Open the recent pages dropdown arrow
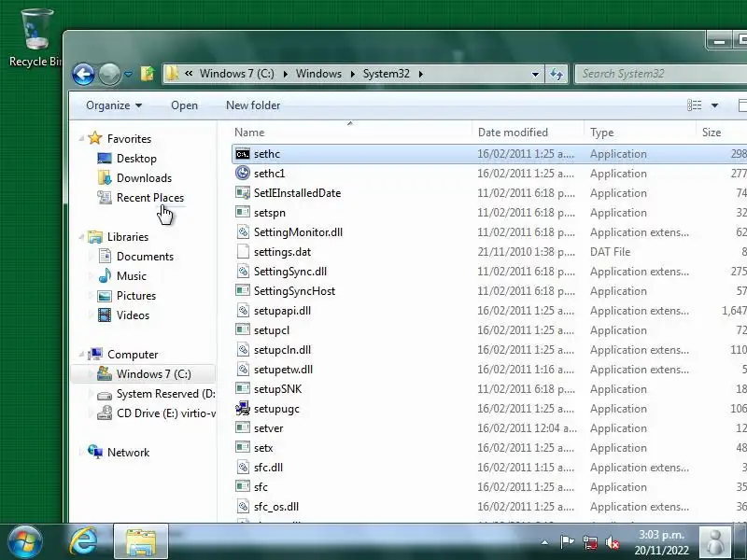Screen dimensions: 747x560 (x=129, y=75)
